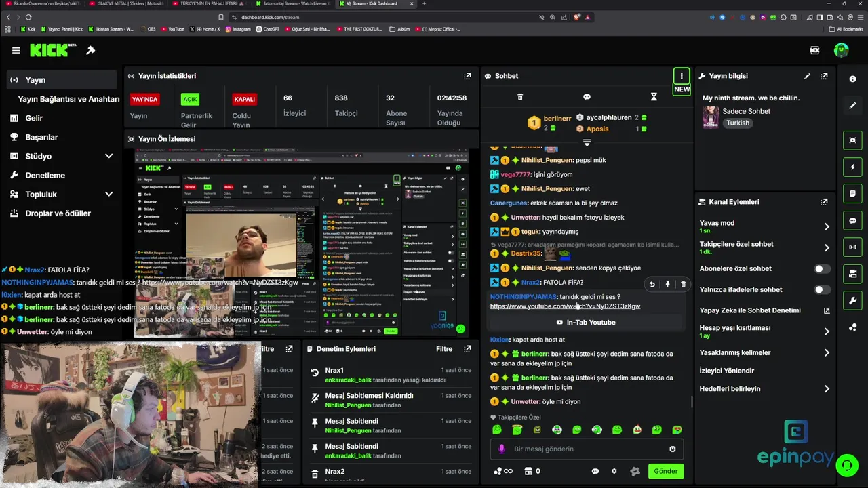Pop out the Kanal Eylemleri panel

click(x=824, y=202)
